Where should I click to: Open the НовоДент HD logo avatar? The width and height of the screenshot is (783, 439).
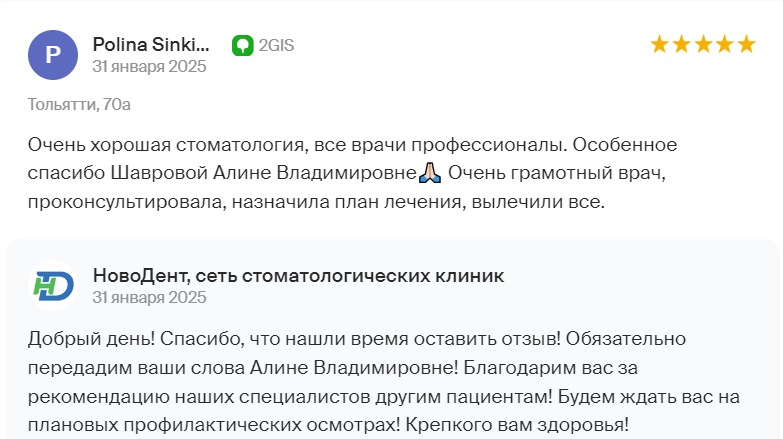53,286
